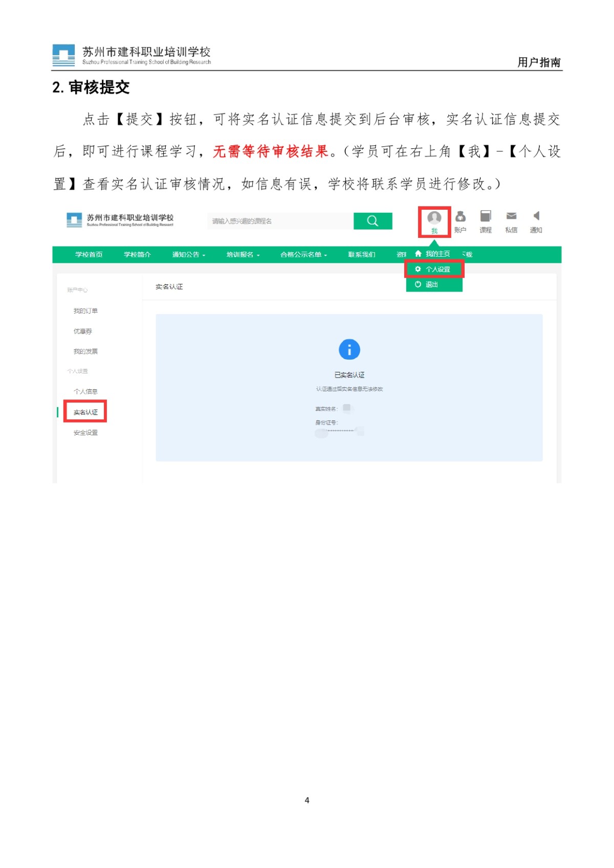614x868 pixels.
Task: Open the 账户 account icon
Action: (x=461, y=217)
